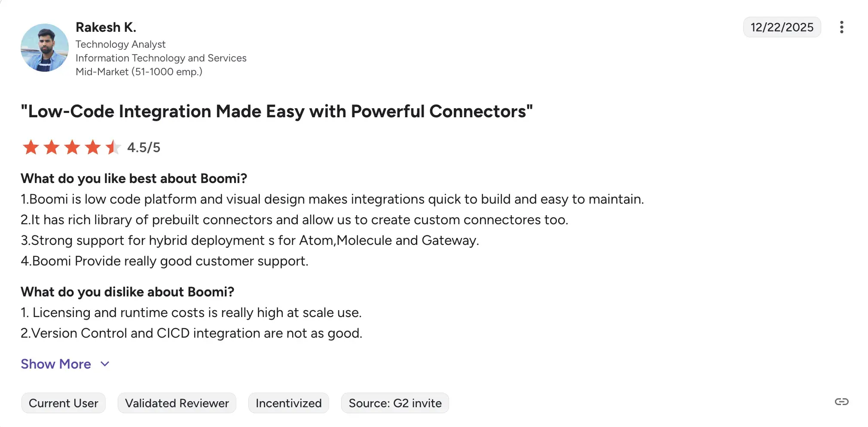Select the Incentivized badge

(x=289, y=403)
